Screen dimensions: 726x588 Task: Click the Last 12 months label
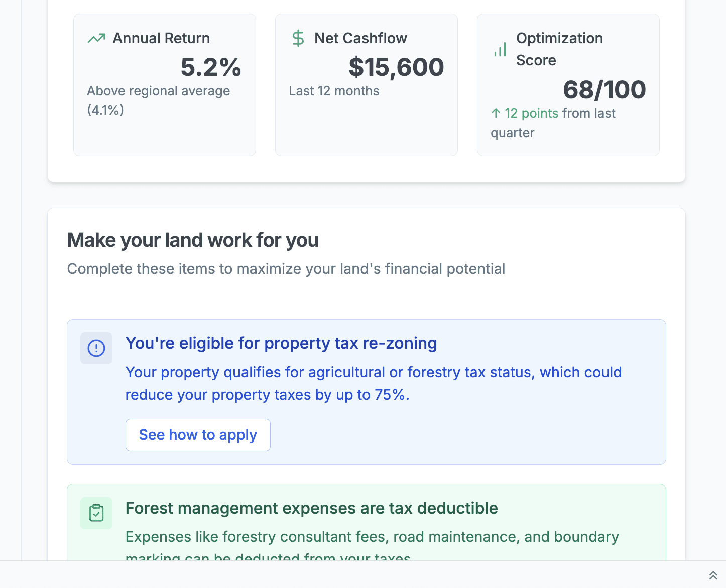click(334, 91)
